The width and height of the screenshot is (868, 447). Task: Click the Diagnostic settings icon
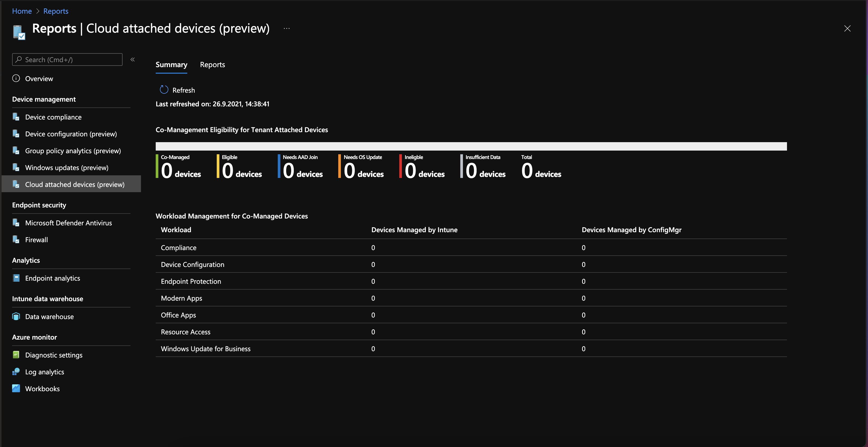tap(16, 355)
